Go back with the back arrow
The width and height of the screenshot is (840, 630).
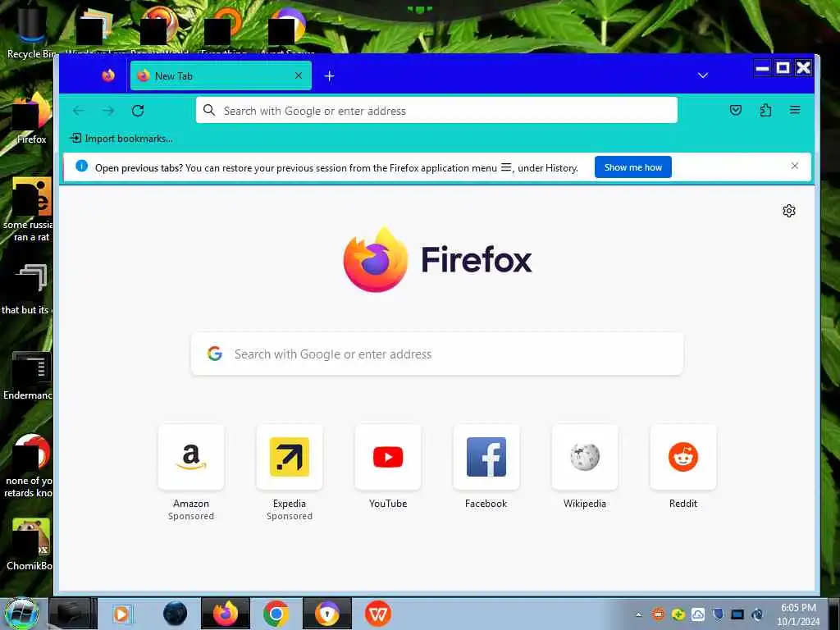(79, 111)
